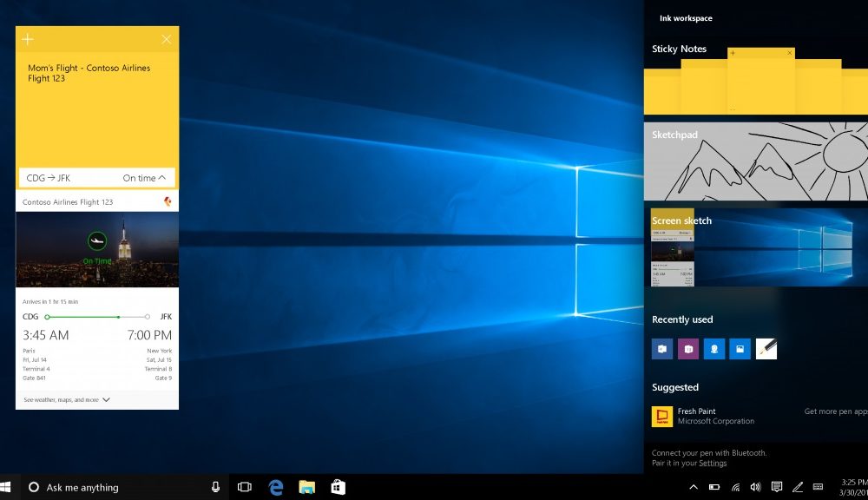Open Windows Ink Workspace pen icon in tray
The height and width of the screenshot is (500, 868).
[797, 487]
